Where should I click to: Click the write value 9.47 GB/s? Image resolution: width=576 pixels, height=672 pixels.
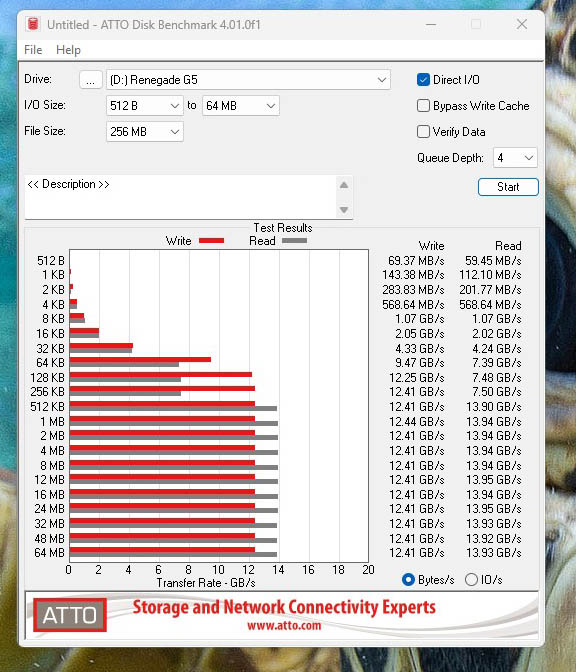(x=420, y=363)
